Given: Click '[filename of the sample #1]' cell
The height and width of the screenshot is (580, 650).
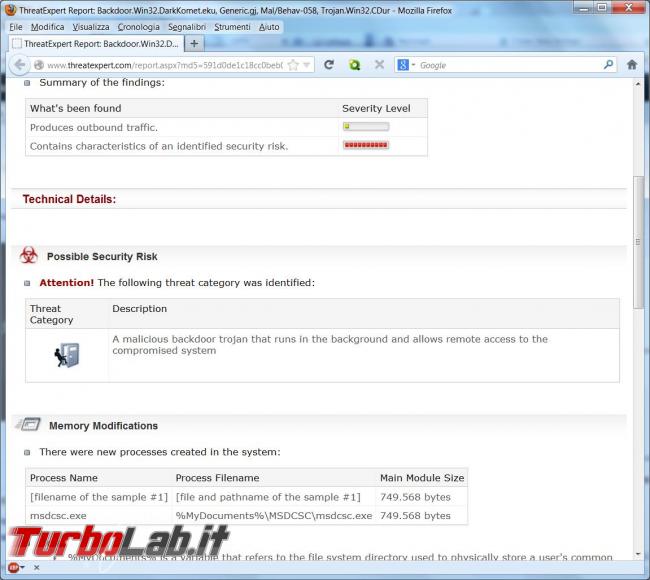Looking at the screenshot, I should point(99,497).
